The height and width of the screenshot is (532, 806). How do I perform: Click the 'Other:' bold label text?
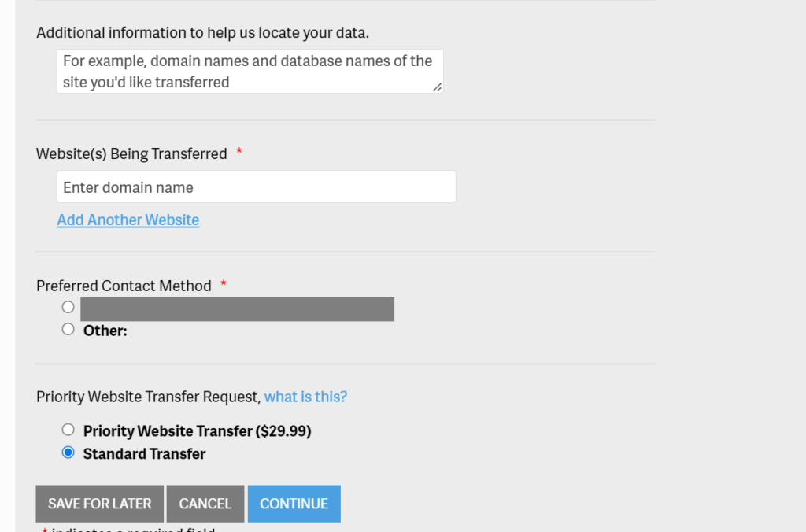105,330
